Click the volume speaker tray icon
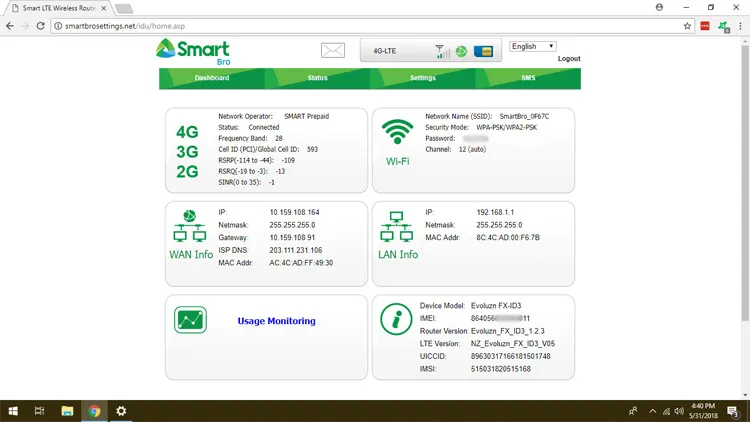The image size is (750, 422). click(x=679, y=411)
